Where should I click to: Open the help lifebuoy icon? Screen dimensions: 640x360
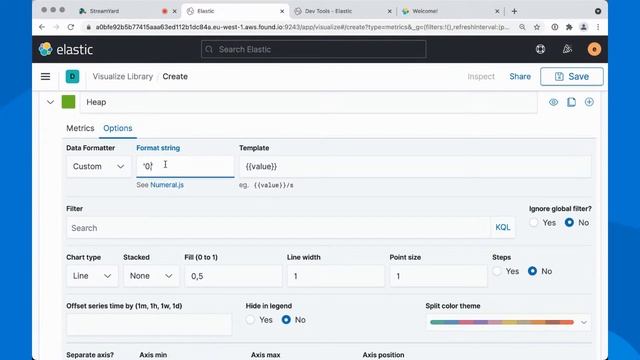tap(540, 49)
